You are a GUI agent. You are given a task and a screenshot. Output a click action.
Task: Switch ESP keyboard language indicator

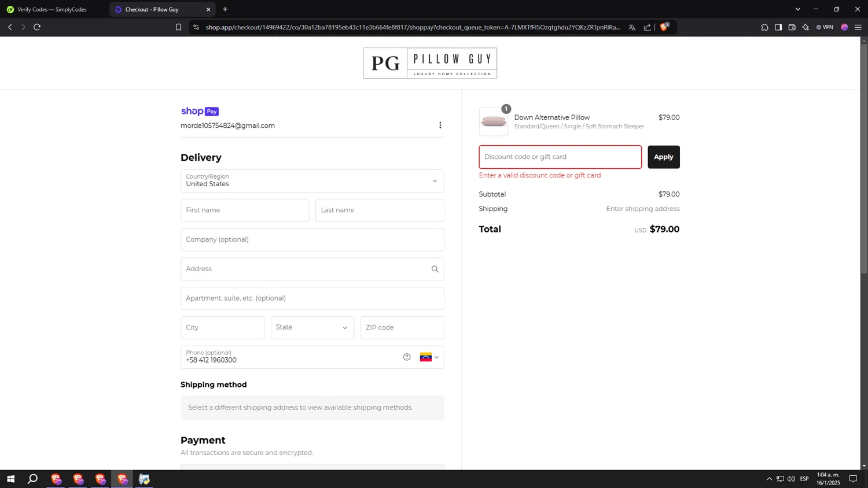click(804, 479)
